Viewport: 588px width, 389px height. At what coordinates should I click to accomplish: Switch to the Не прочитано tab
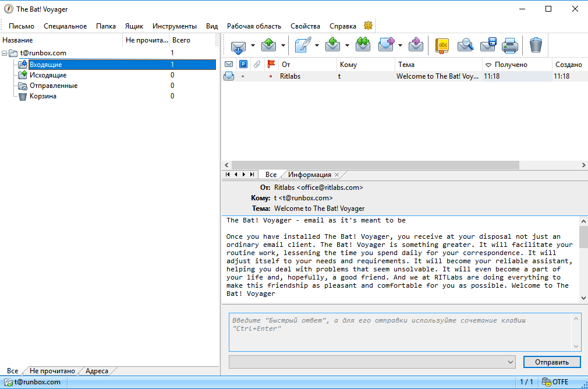click(52, 370)
